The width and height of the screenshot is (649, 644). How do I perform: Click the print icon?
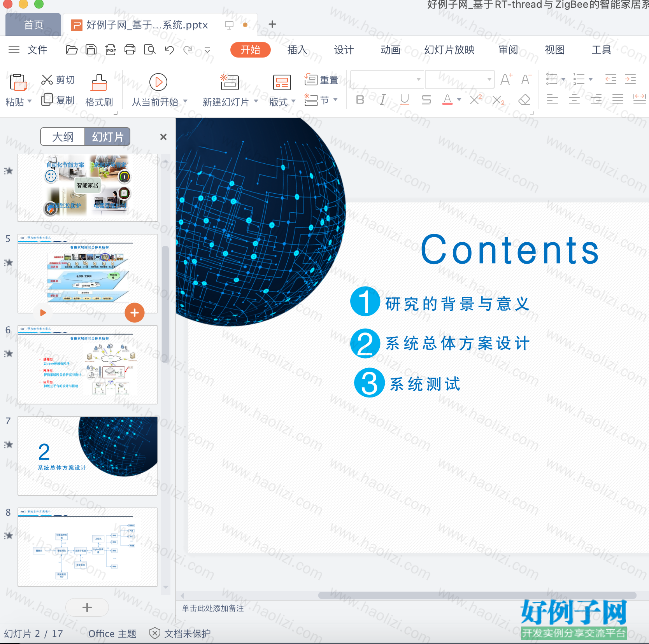click(x=130, y=49)
